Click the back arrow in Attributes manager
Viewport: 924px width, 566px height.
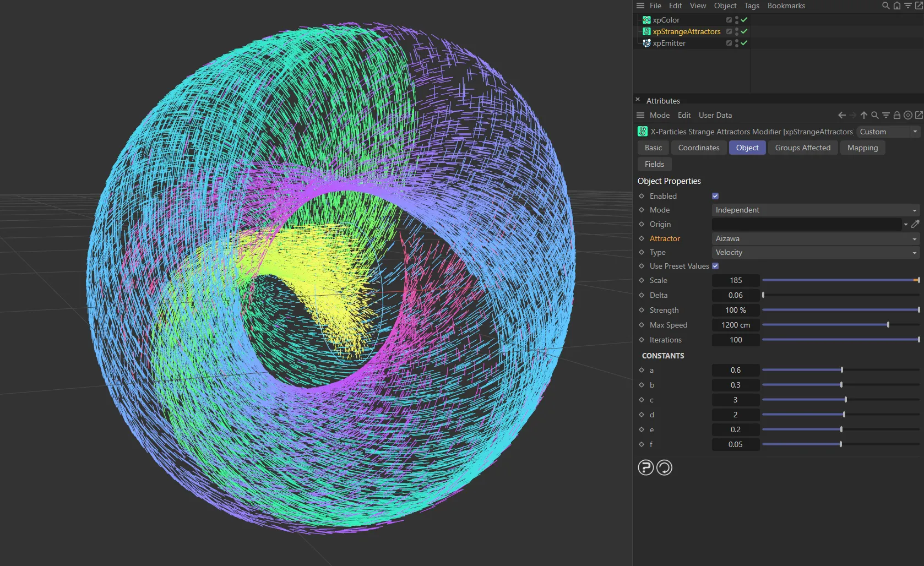tap(841, 115)
